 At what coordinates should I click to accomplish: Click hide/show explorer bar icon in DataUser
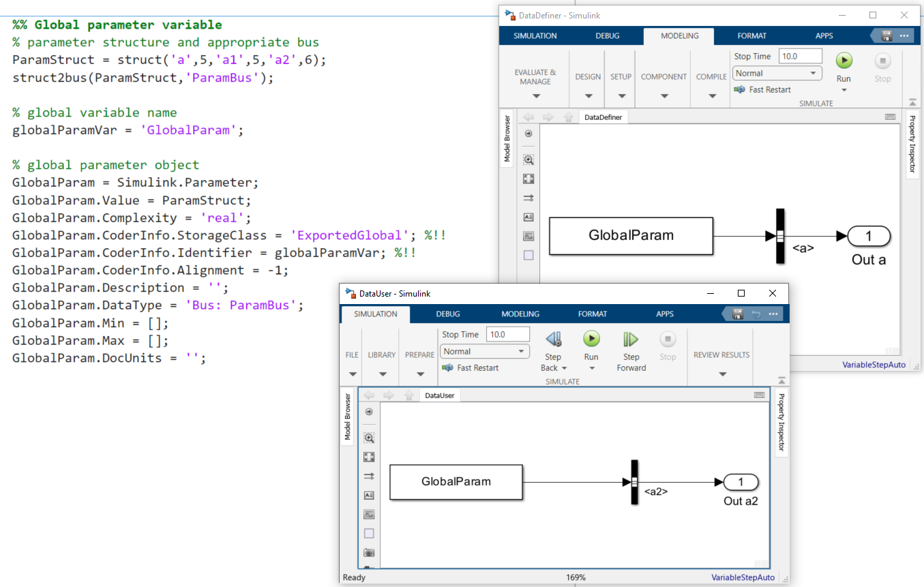click(369, 412)
